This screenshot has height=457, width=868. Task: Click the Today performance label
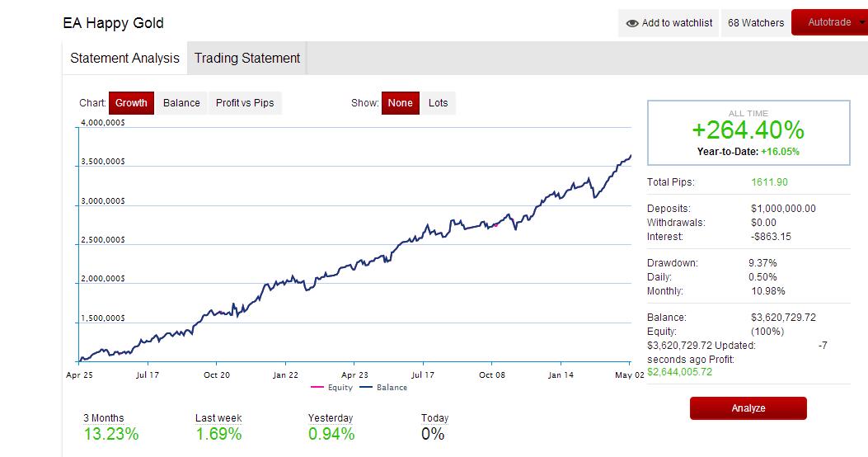pyautogui.click(x=434, y=418)
